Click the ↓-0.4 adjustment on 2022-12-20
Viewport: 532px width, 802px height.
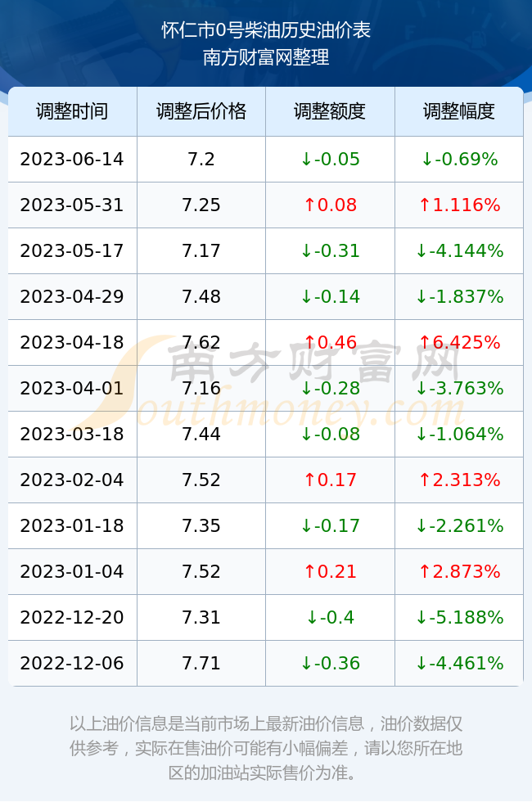[330, 617]
